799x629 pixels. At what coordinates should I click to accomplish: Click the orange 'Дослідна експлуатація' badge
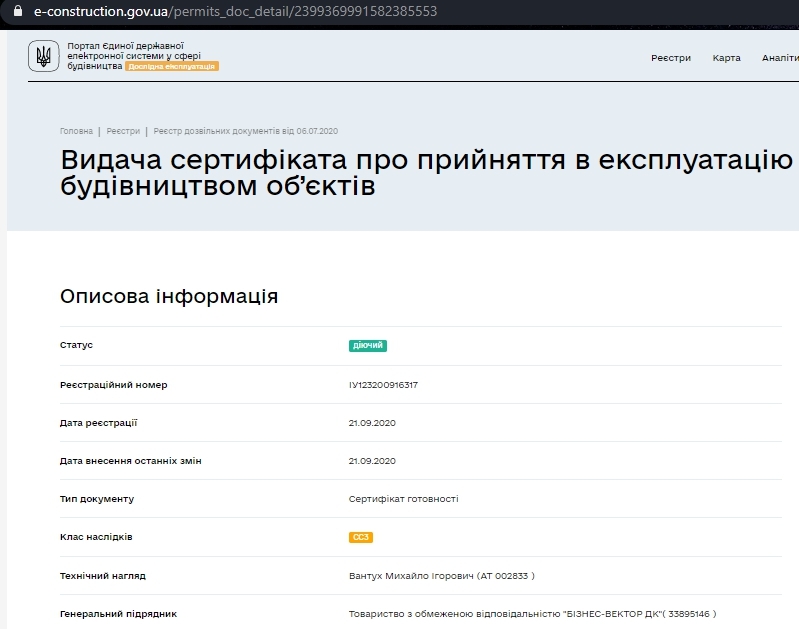[x=172, y=66]
